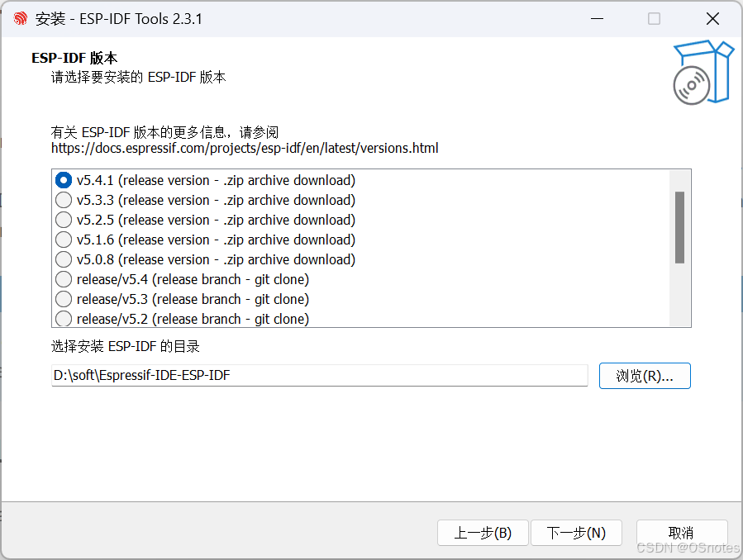Continue with 下一步(N) button
The width and height of the screenshot is (743, 560).
576,533
